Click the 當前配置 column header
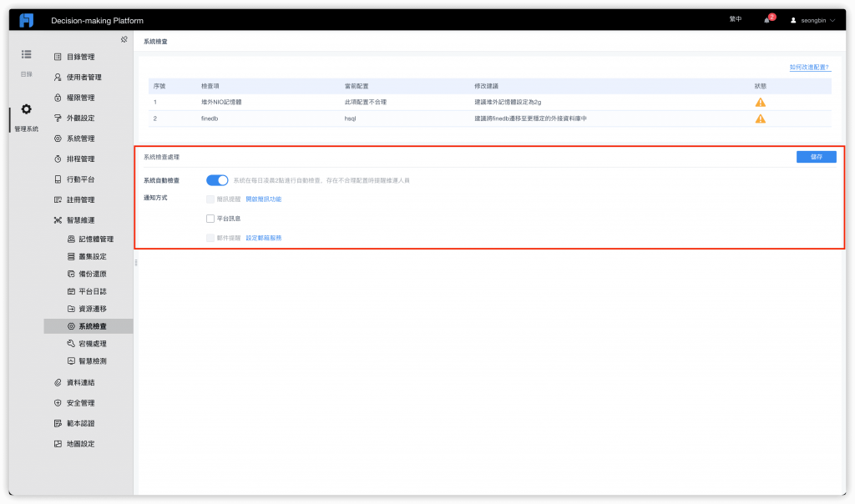Viewport: 855px width, 504px height. tap(356, 86)
